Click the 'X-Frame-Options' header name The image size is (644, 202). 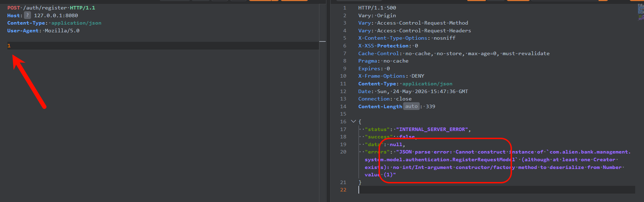pyautogui.click(x=382, y=76)
